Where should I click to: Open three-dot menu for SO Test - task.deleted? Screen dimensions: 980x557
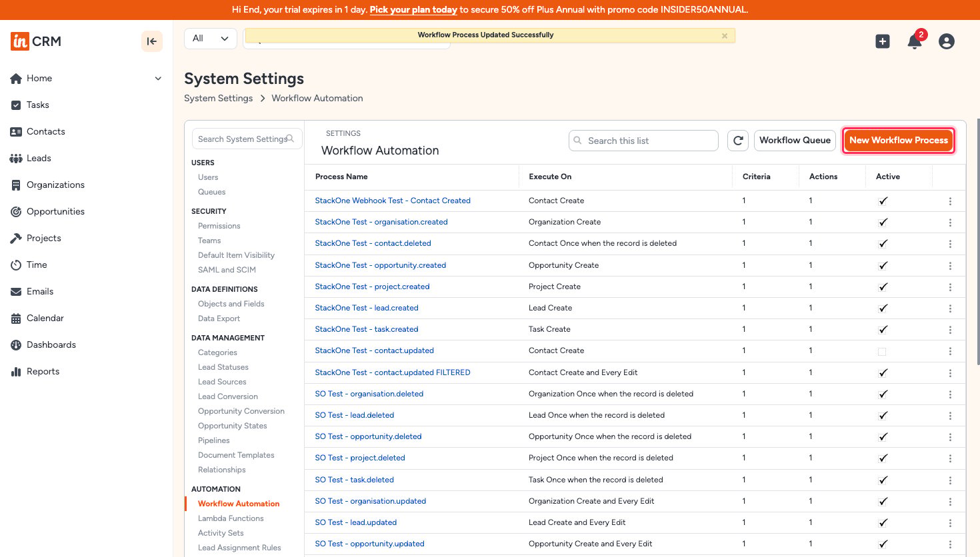click(950, 480)
